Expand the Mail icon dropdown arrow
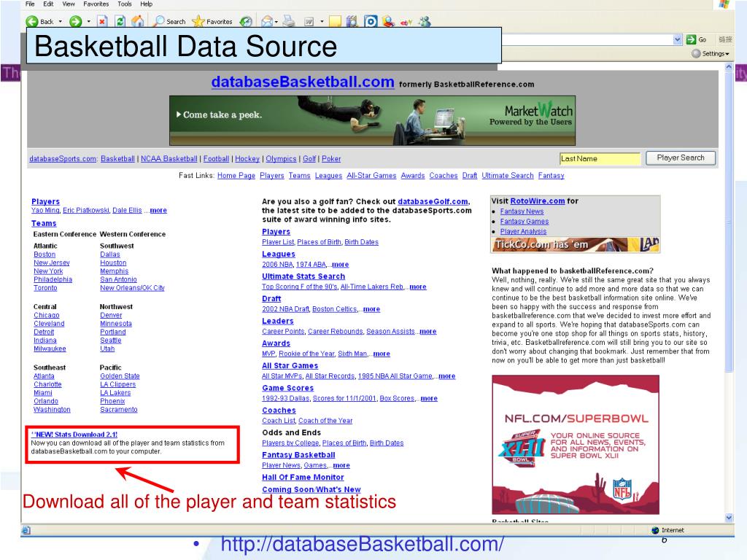Screen dimensions: 747x560 coord(276,22)
